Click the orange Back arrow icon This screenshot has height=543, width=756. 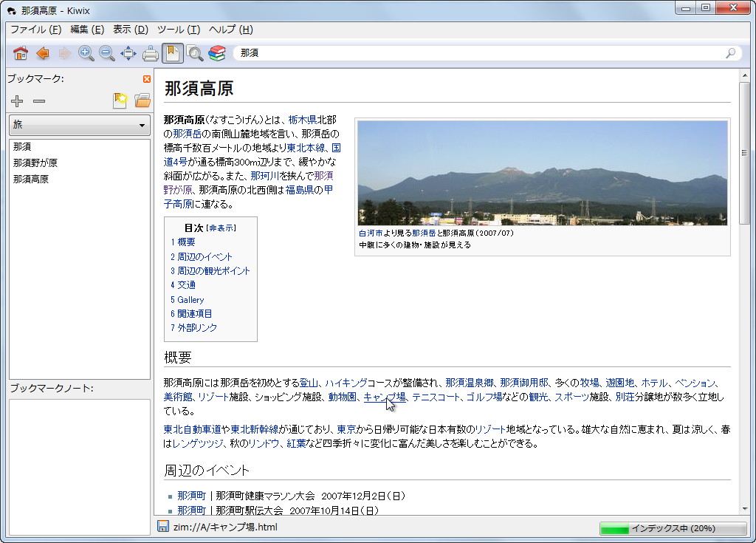click(42, 53)
